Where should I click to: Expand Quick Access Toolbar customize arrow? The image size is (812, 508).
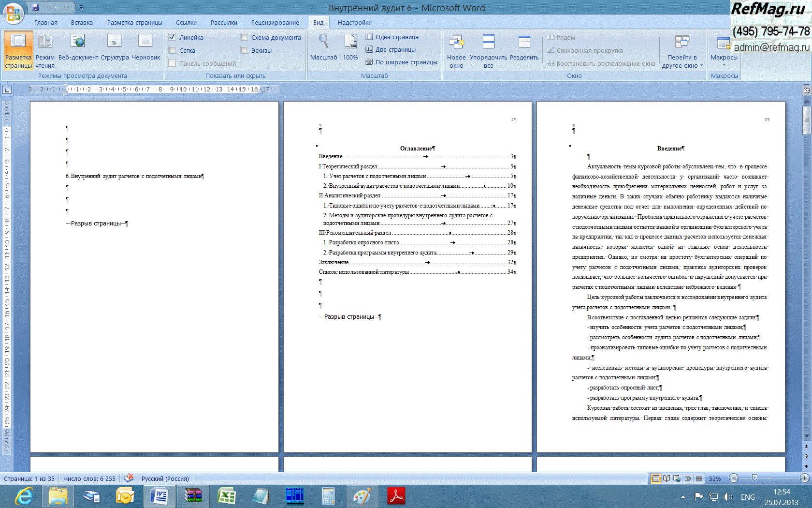(x=82, y=8)
